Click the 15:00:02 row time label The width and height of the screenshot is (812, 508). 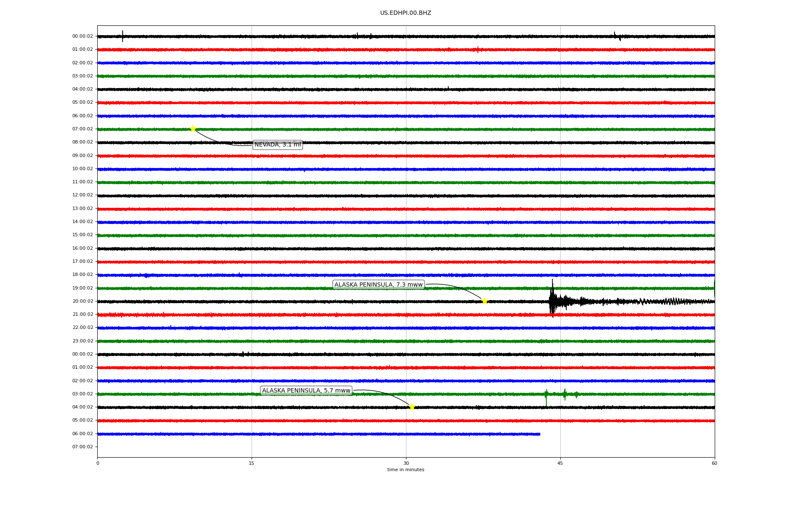(x=82, y=235)
